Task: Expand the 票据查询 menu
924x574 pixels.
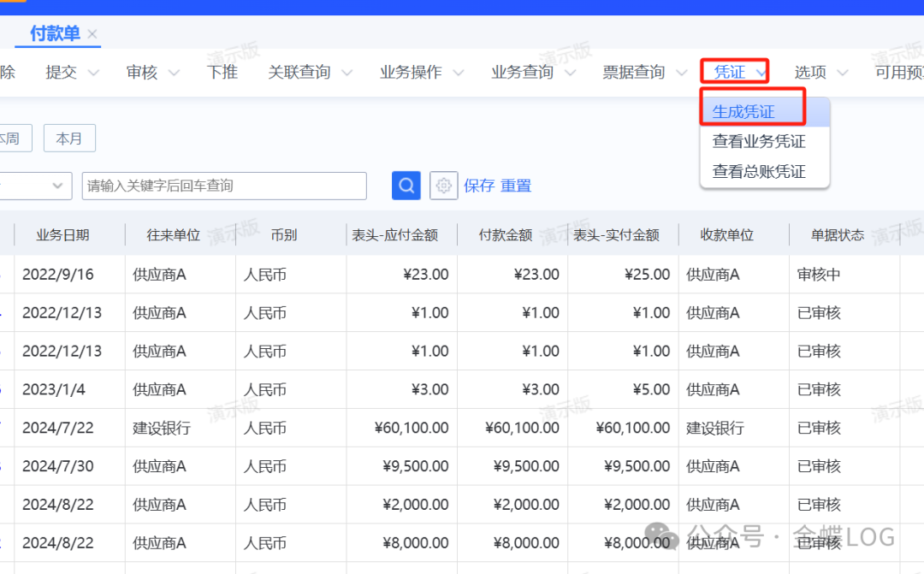Action: pyautogui.click(x=644, y=73)
